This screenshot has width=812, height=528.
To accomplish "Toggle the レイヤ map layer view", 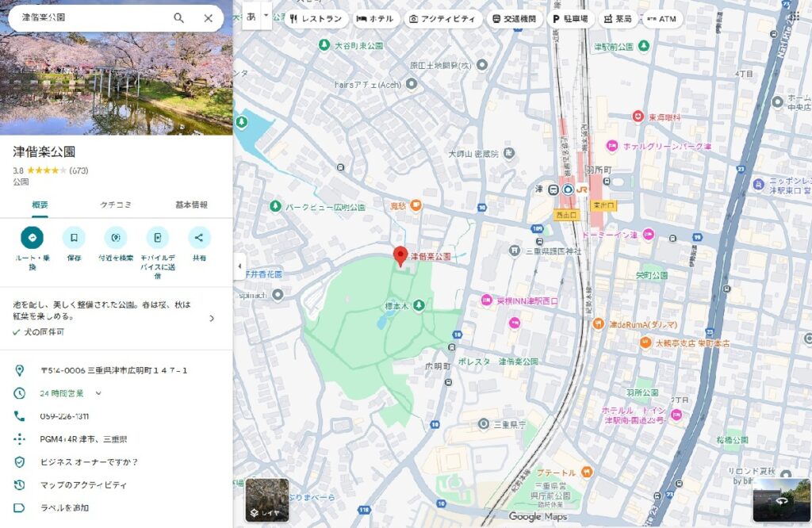I will [266, 499].
